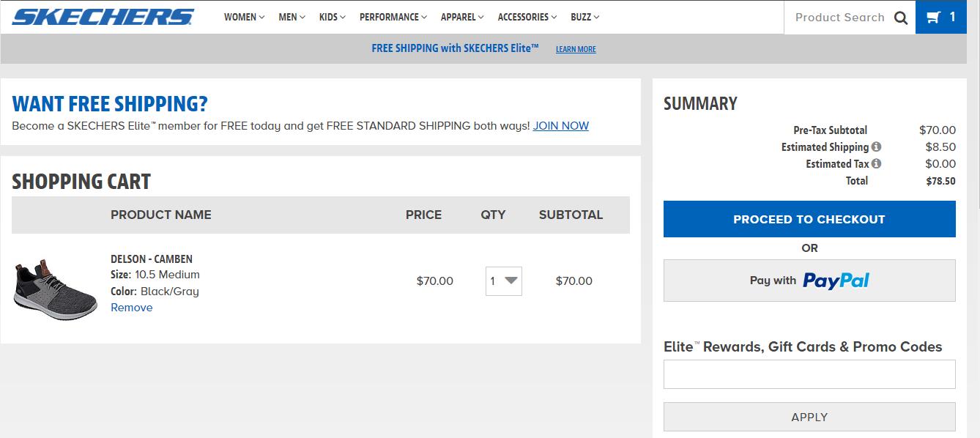Click Learn More in shipping banner
Viewport: 980px width, 438px height.
[576, 49]
